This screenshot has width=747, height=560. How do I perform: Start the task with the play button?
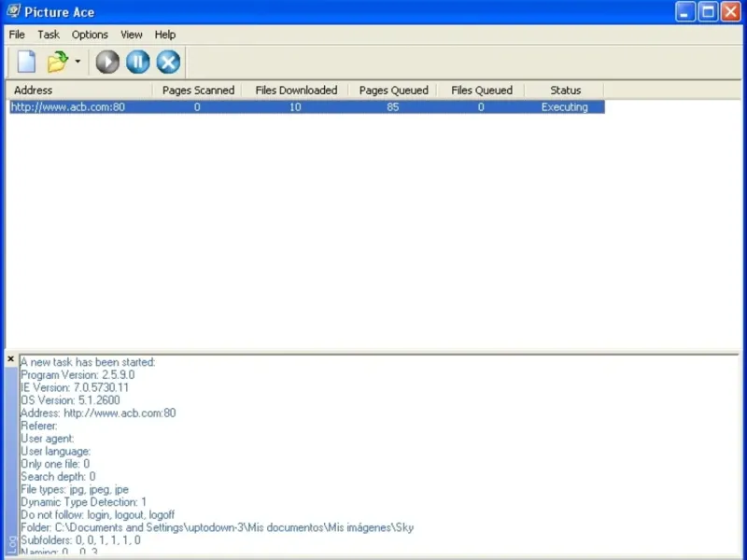(x=107, y=62)
